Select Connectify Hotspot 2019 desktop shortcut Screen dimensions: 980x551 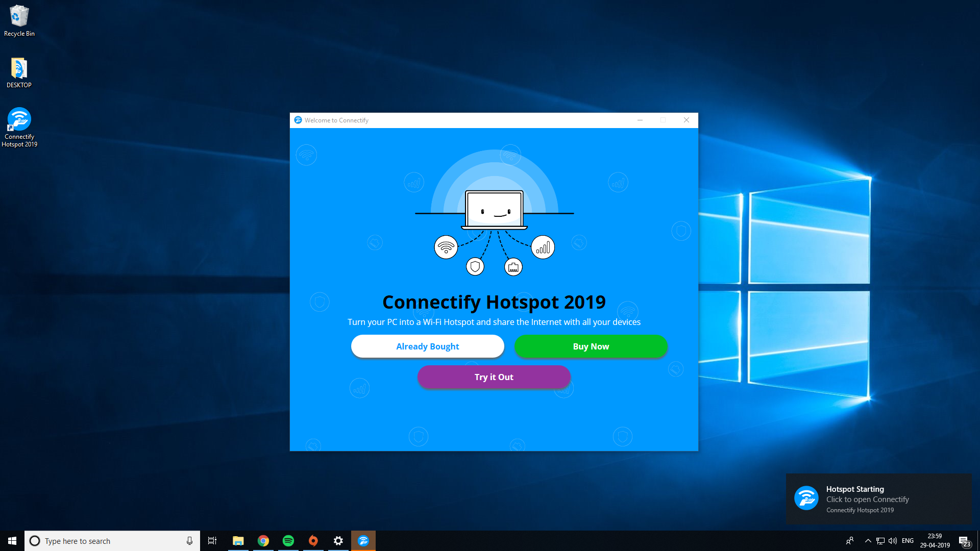tap(19, 128)
